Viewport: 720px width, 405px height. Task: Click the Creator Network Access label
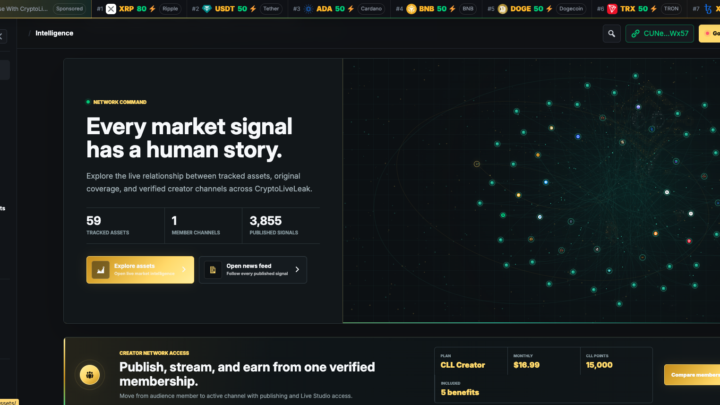[154, 353]
